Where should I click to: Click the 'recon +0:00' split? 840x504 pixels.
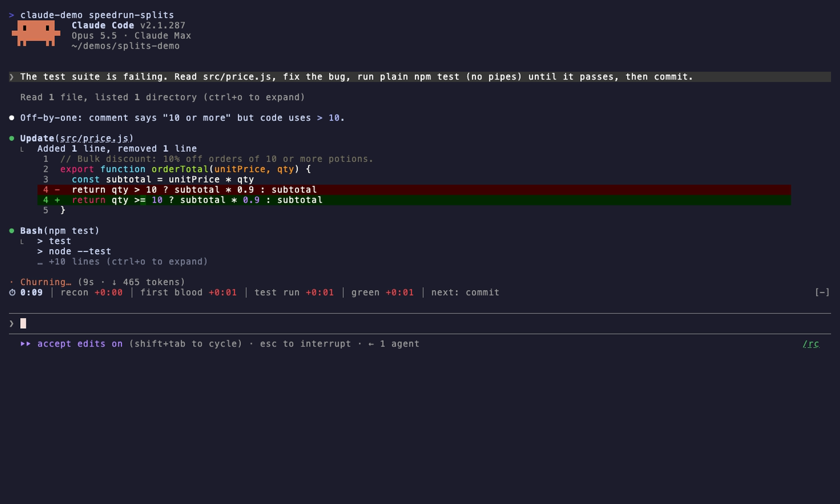pyautogui.click(x=91, y=292)
